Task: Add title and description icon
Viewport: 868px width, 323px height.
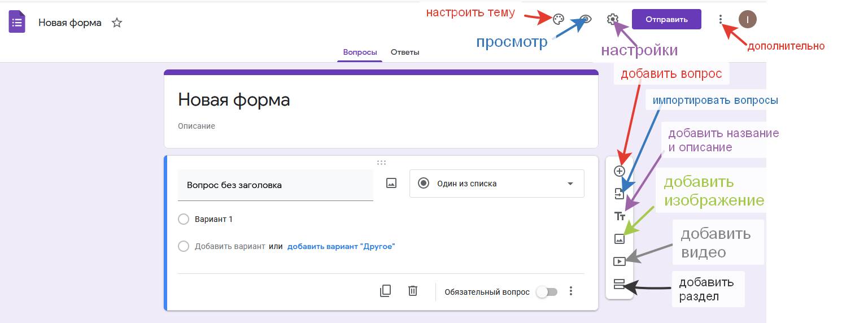Action: point(620,216)
